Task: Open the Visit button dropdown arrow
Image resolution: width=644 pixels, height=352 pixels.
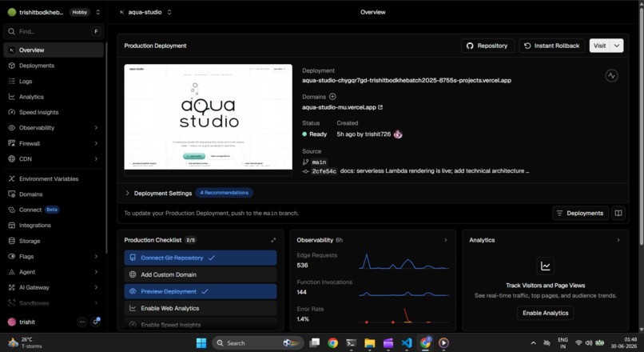Action: pos(617,46)
